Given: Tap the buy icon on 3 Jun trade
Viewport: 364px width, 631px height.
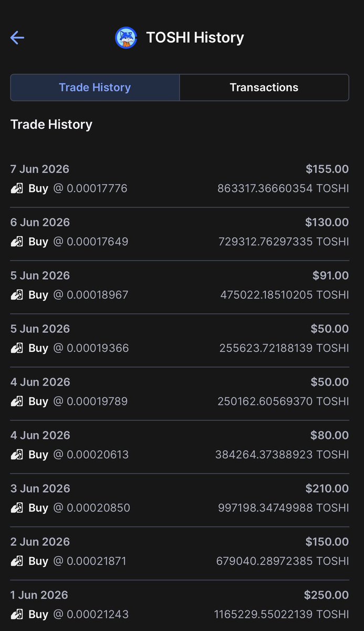Looking at the screenshot, I should pyautogui.click(x=17, y=508).
